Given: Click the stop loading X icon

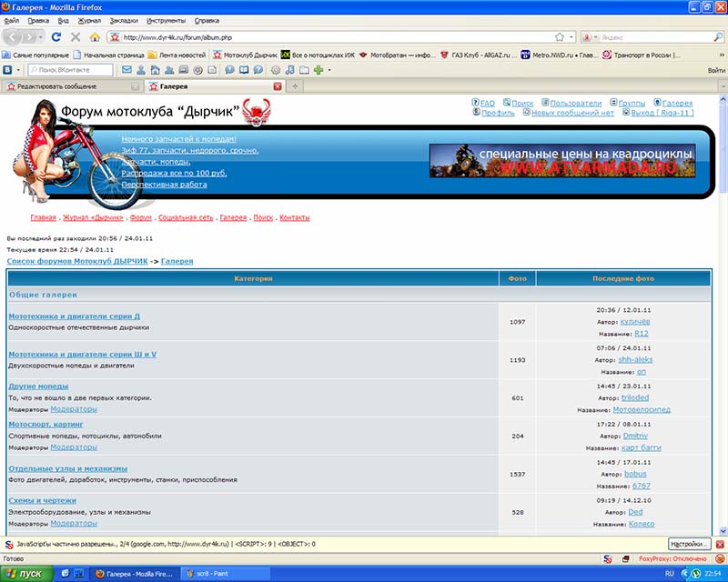Looking at the screenshot, I should click(x=76, y=37).
